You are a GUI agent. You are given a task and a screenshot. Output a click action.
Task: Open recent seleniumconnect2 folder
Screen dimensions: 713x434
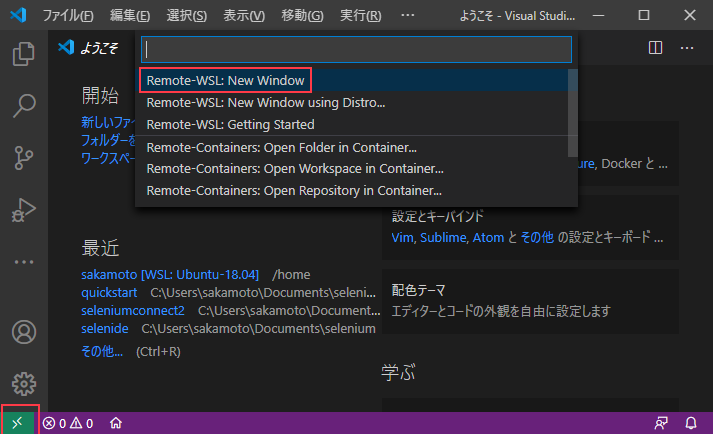tap(133, 311)
